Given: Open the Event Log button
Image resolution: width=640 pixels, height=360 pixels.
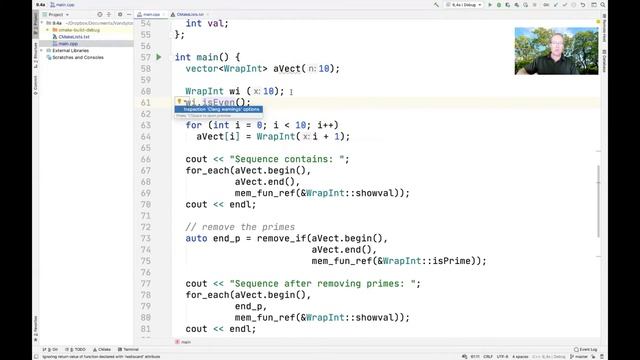Looking at the screenshot, I should click(x=585, y=350).
